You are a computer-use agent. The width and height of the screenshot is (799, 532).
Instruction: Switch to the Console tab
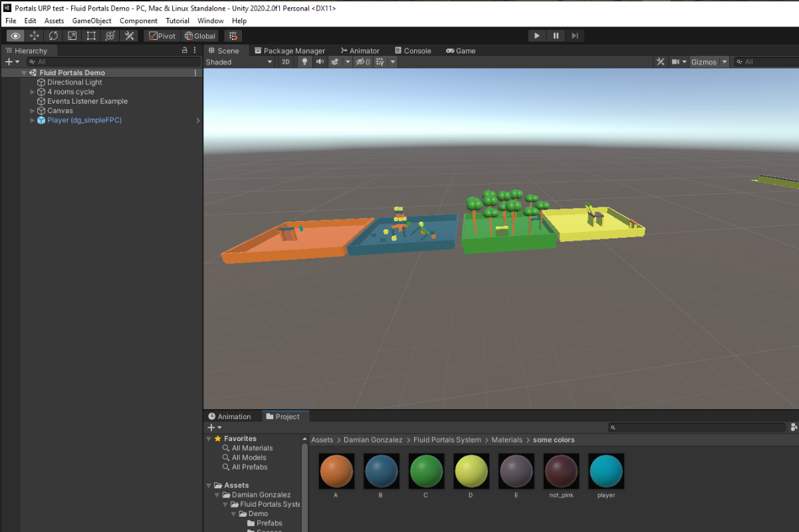click(x=412, y=50)
